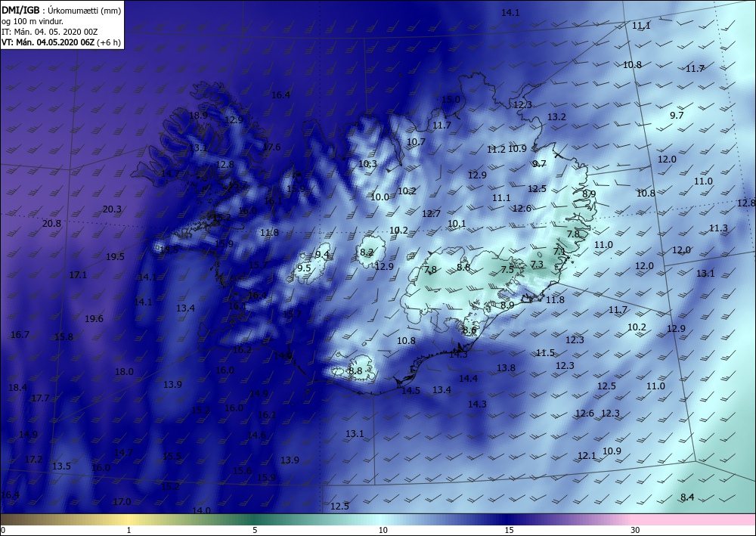Click the 'DMI/IGB : Úrkomumætti (mm)' title text
The width and height of the screenshot is (756, 536).
[x=61, y=11]
